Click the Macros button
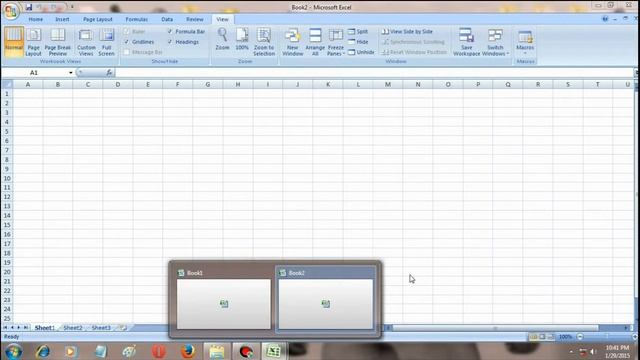 point(525,41)
